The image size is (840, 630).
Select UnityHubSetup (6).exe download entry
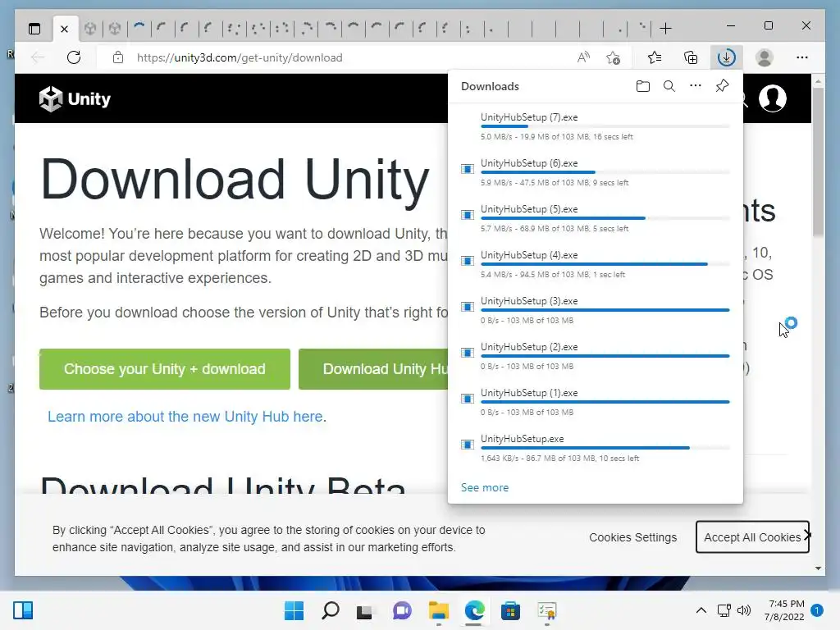click(x=596, y=172)
